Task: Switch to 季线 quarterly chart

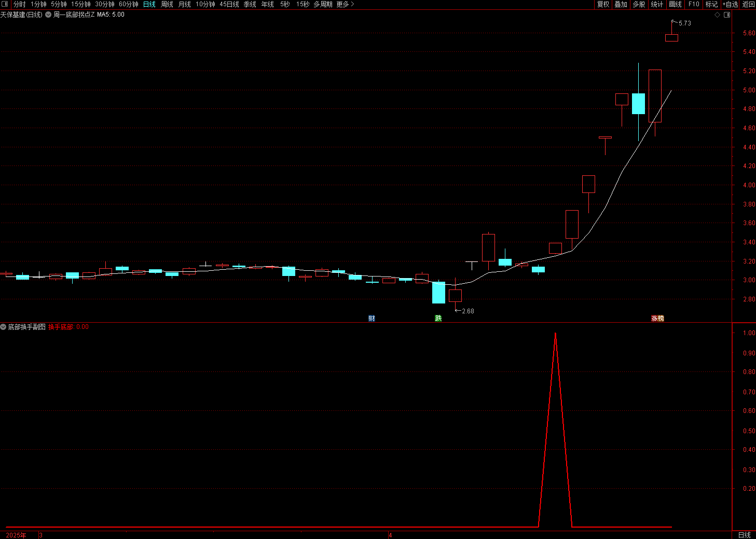Action: tap(250, 4)
